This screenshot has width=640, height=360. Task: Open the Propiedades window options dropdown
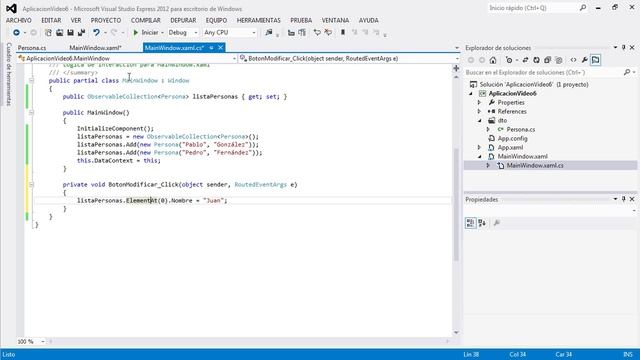[x=615, y=199]
